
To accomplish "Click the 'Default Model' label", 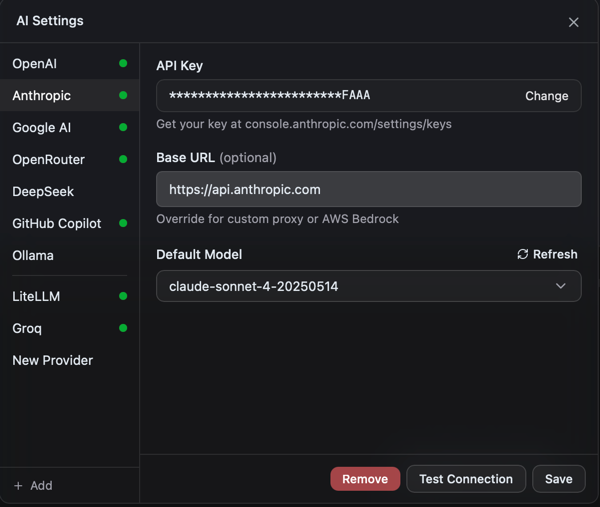I will click(x=199, y=254).
